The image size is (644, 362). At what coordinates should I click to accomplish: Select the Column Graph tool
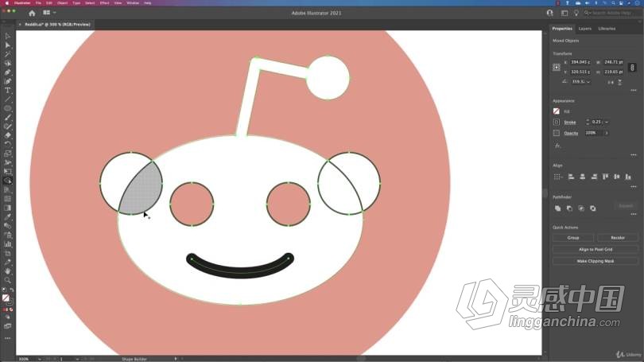tap(7, 244)
